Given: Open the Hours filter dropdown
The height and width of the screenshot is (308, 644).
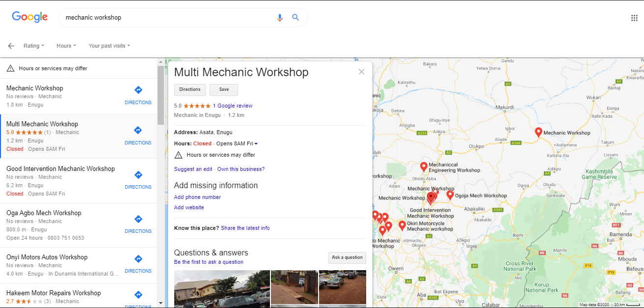Looking at the screenshot, I should tap(66, 46).
